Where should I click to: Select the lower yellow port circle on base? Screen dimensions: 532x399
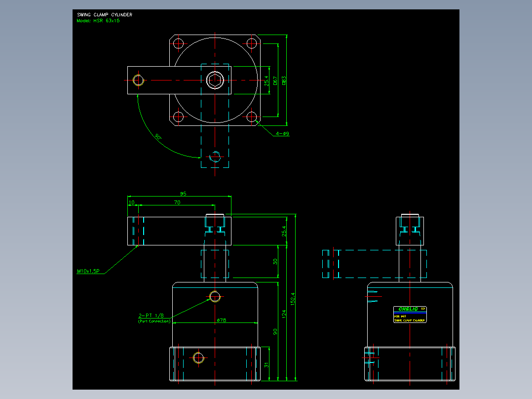[198, 358]
